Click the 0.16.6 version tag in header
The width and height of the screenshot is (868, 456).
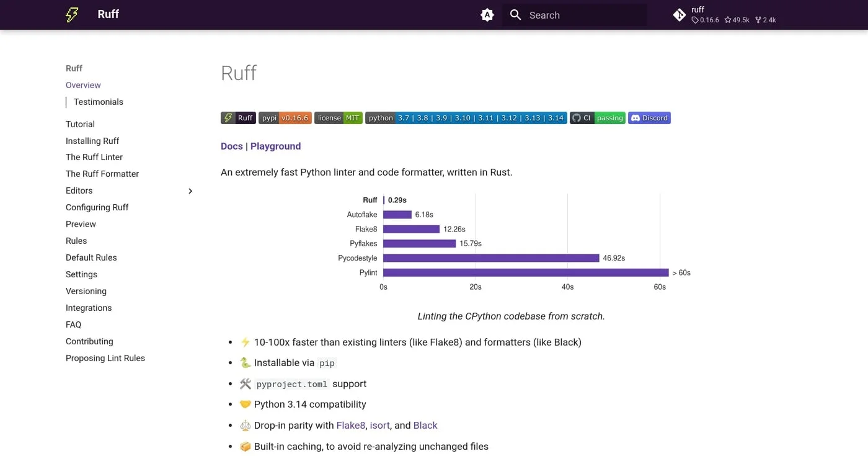pyautogui.click(x=706, y=20)
